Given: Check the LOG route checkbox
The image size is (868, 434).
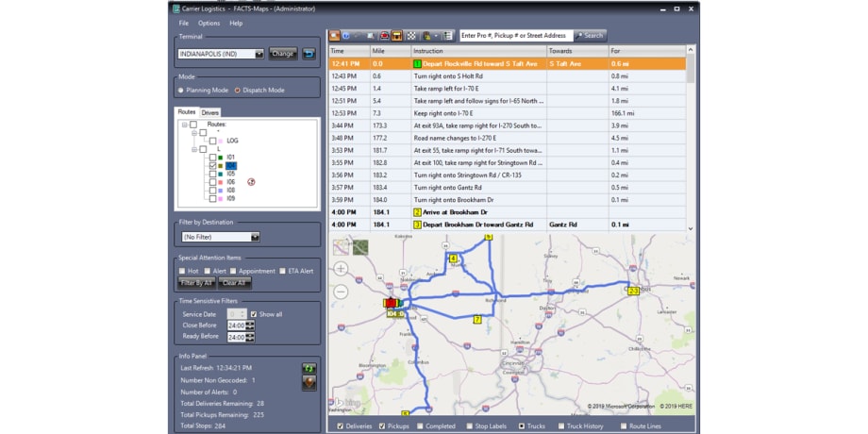Looking at the screenshot, I should (x=213, y=142).
